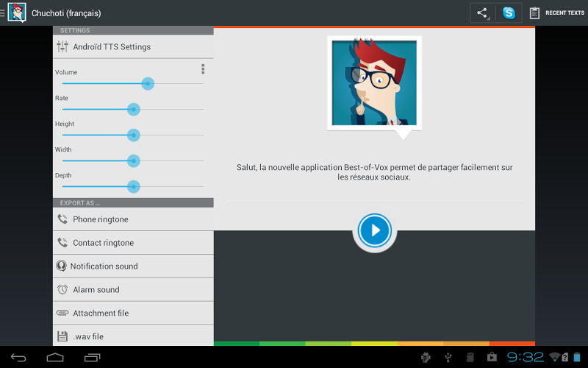Tap the Android back button
This screenshot has height=368, width=588.
(18, 358)
